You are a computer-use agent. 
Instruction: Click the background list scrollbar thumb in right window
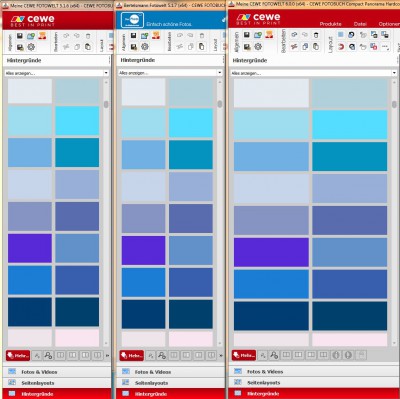click(394, 105)
